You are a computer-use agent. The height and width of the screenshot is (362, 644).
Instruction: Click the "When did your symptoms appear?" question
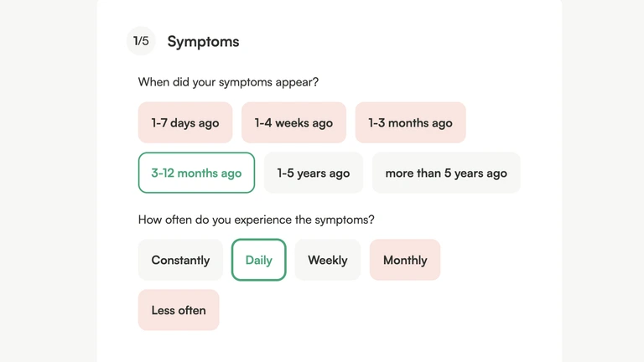coord(228,82)
